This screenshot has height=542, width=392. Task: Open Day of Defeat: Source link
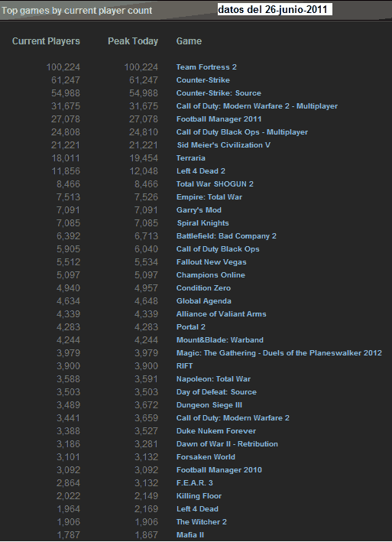[216, 392]
